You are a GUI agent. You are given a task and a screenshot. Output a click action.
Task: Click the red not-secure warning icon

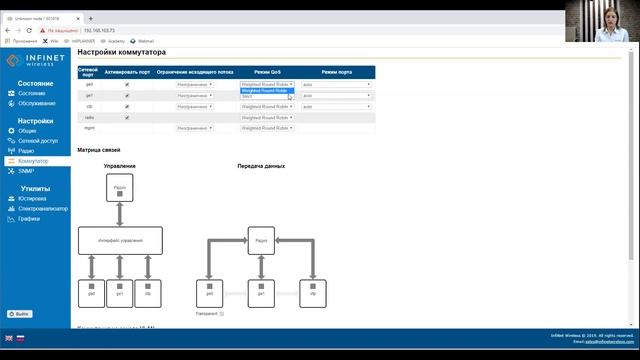[42, 30]
